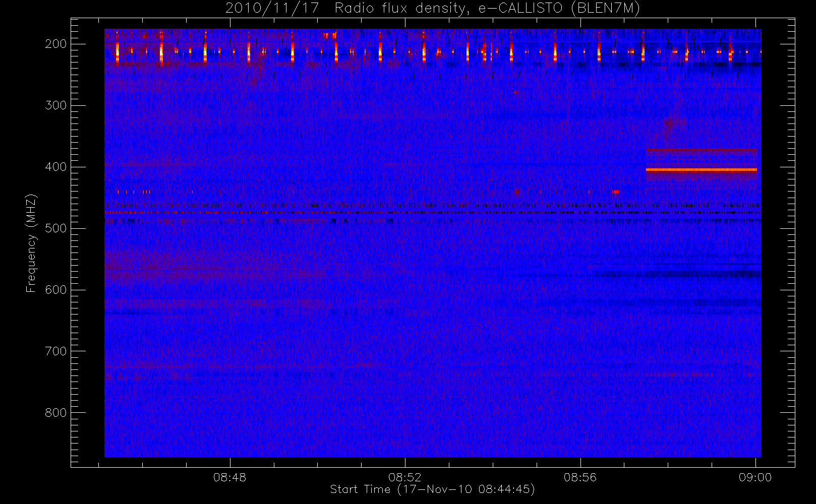Screen dimensions: 816x504
Task: Click the 08:52 time tick label
Action: point(405,477)
